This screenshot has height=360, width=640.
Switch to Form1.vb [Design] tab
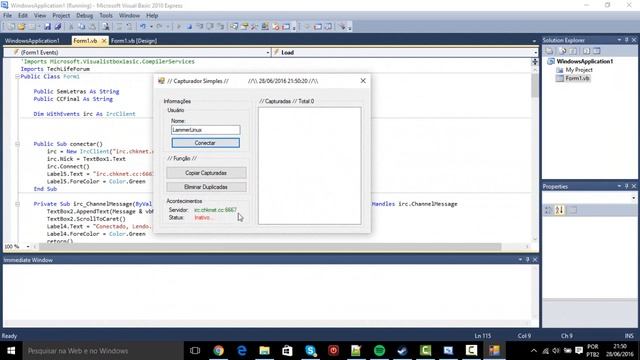coord(133,41)
